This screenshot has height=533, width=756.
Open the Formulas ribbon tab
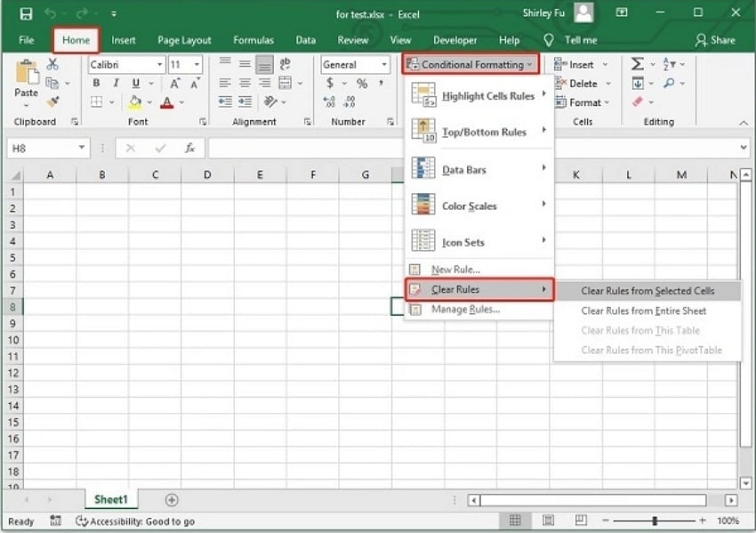tap(253, 39)
